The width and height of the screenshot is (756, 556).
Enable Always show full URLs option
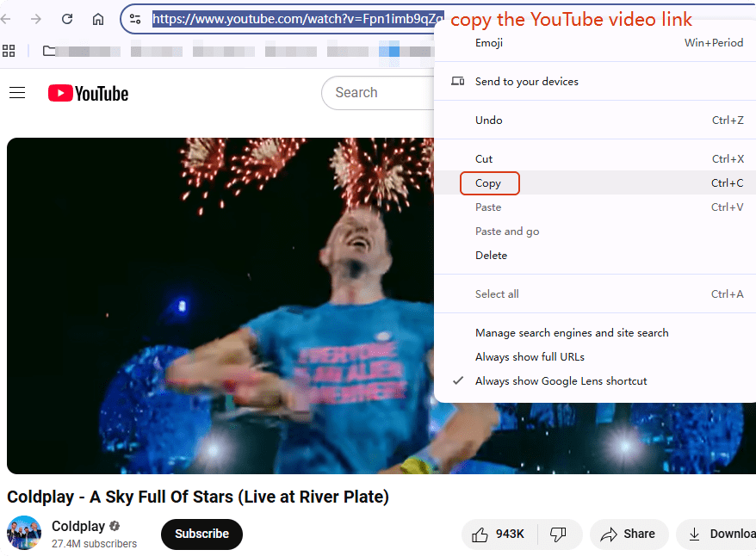(x=530, y=356)
